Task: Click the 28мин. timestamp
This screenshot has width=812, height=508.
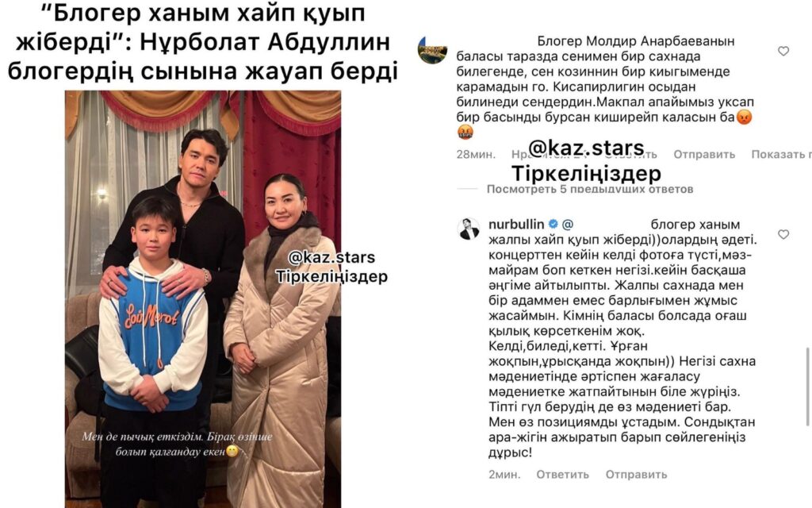Action: coord(476,154)
